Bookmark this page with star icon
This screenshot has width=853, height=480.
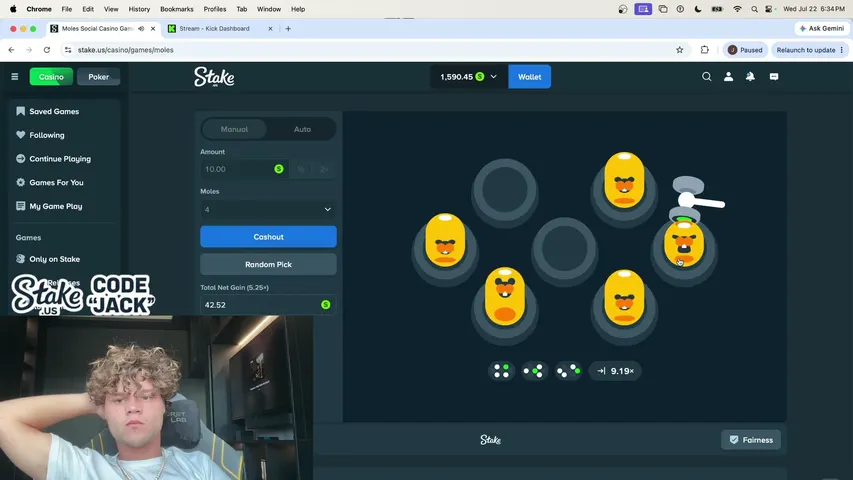[679, 50]
